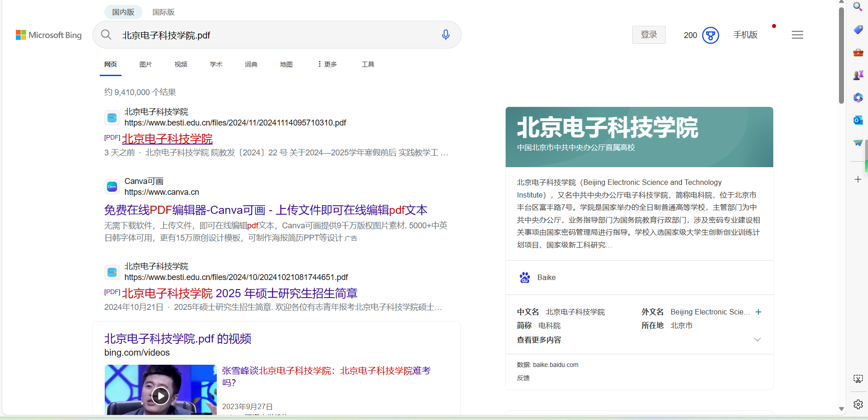This screenshot has width=868, height=420.
Task: Select the 视频 tab
Action: tap(181, 64)
